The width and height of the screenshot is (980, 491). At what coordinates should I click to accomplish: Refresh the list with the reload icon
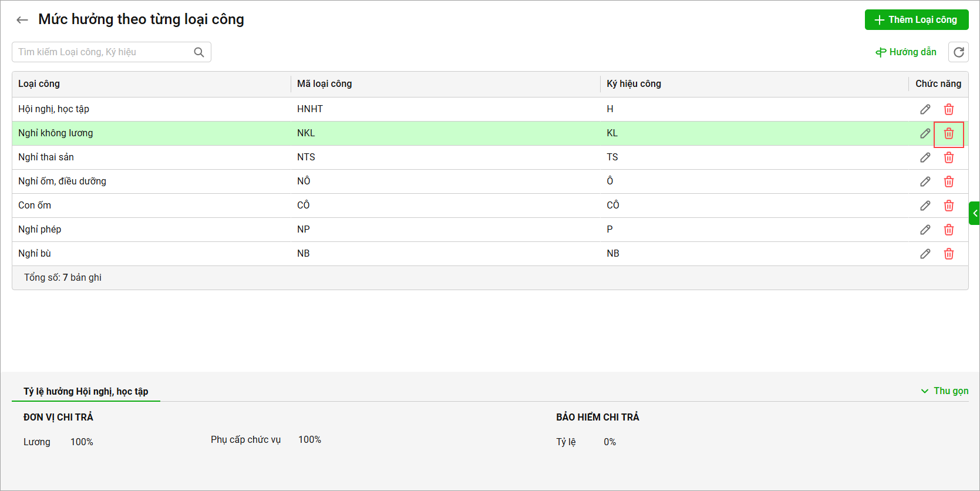[x=958, y=52]
